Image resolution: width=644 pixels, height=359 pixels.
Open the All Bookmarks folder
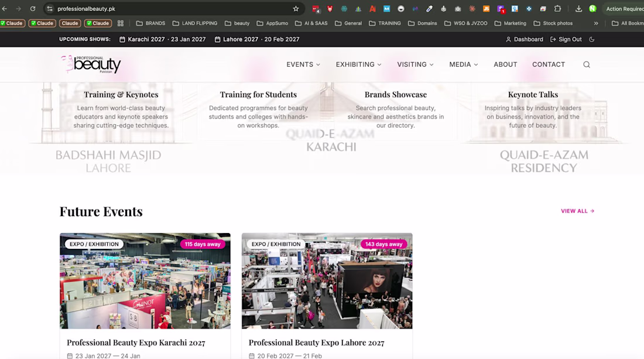(627, 23)
